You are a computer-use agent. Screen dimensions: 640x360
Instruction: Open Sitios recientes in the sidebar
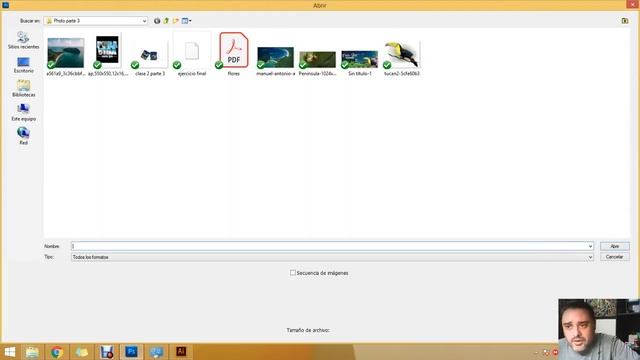pos(23,40)
